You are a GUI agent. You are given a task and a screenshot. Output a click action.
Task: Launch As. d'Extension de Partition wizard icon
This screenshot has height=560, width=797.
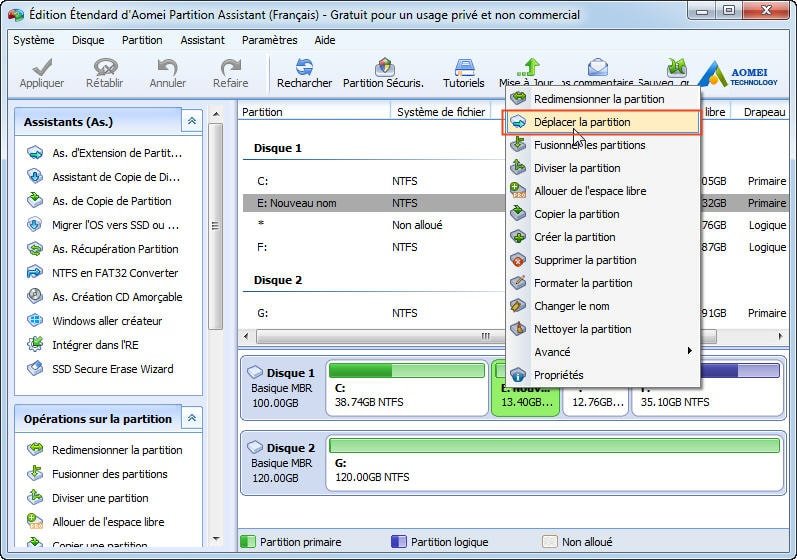35,152
